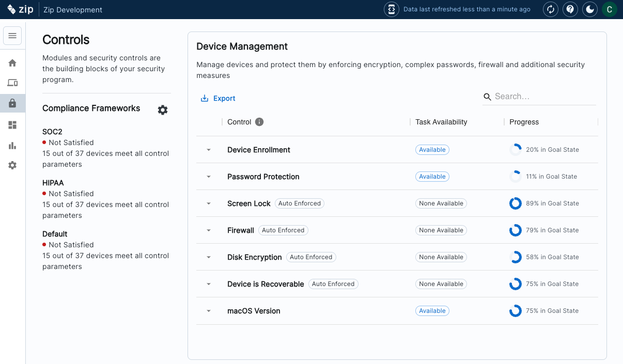Click the dashboard grid sidebar icon
This screenshot has width=623, height=364.
coord(12,125)
